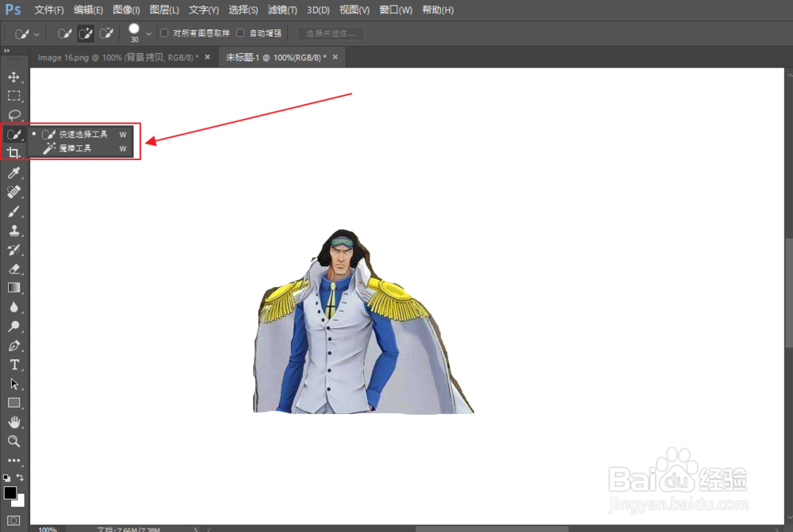Close the 未标题-1 tab

pyautogui.click(x=335, y=57)
